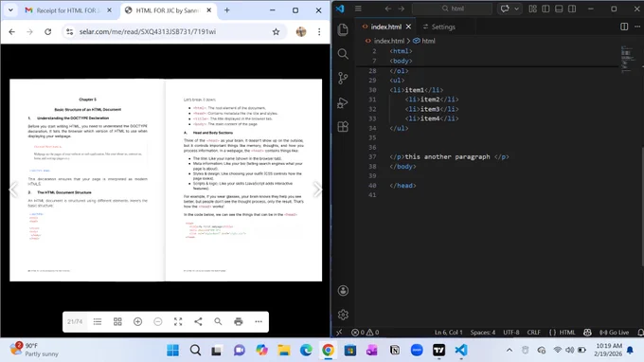
Task: Open the Extensions view in VS Code
Action: click(x=343, y=127)
